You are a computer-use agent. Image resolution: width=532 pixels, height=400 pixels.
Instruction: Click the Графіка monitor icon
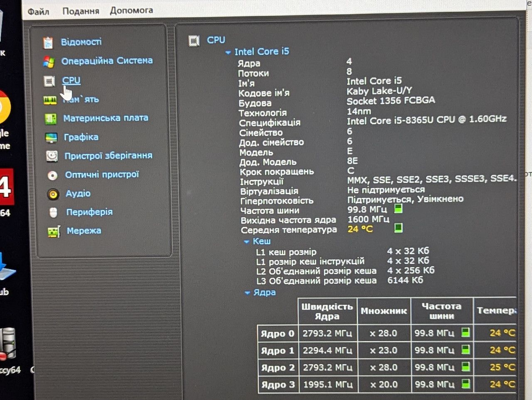click(x=51, y=137)
